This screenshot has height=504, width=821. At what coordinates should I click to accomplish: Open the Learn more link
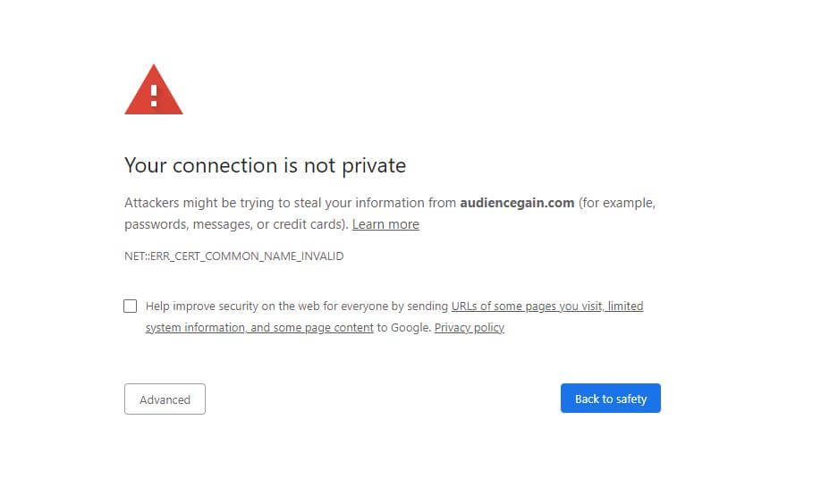pos(385,224)
